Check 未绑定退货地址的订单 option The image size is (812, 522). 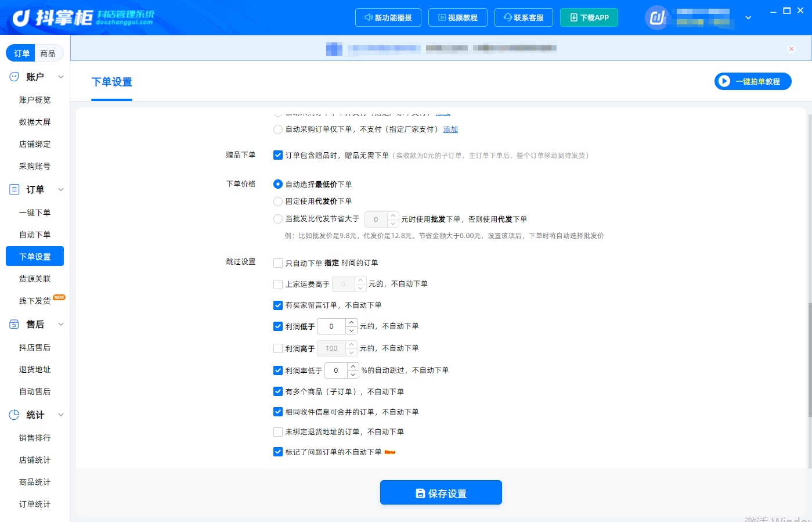[278, 432]
